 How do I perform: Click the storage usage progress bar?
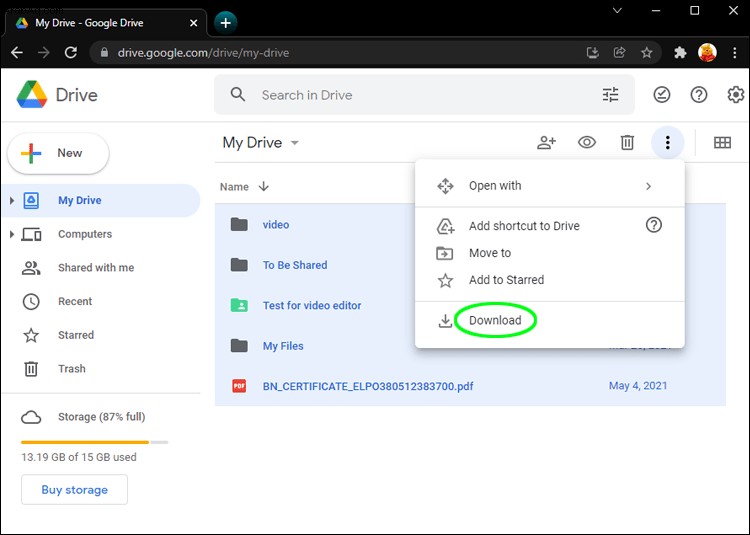[94, 442]
